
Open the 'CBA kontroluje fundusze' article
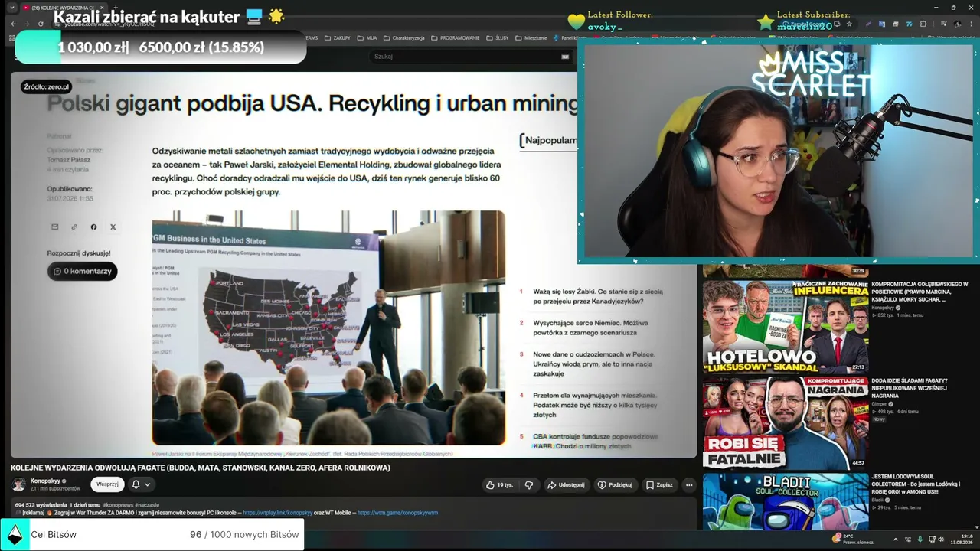point(596,441)
